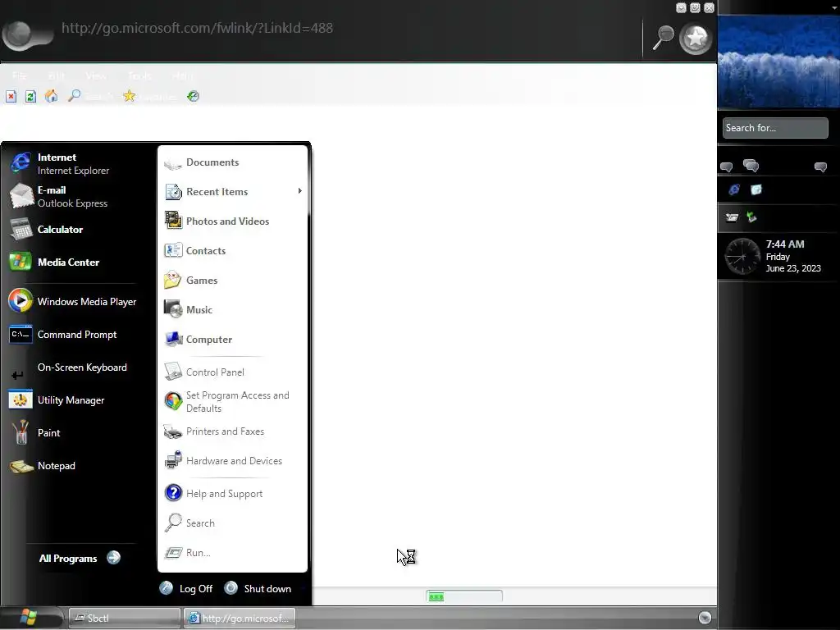Open Favorites star in toolbar
The height and width of the screenshot is (630, 840).
tap(129, 96)
